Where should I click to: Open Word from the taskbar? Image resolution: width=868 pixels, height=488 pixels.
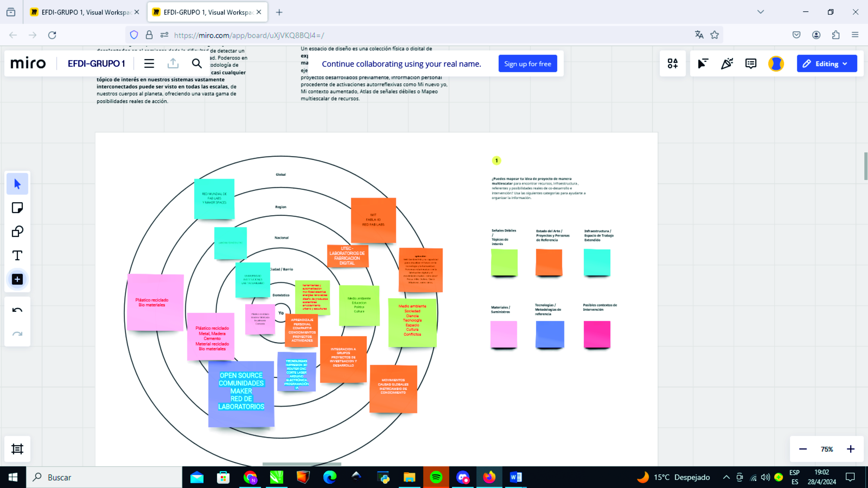tap(515, 477)
